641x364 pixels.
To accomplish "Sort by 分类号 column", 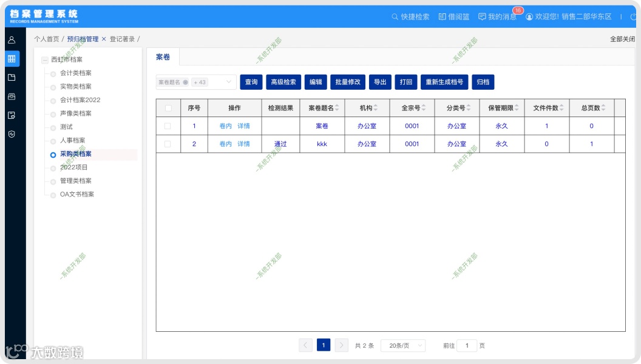I will [x=469, y=108].
